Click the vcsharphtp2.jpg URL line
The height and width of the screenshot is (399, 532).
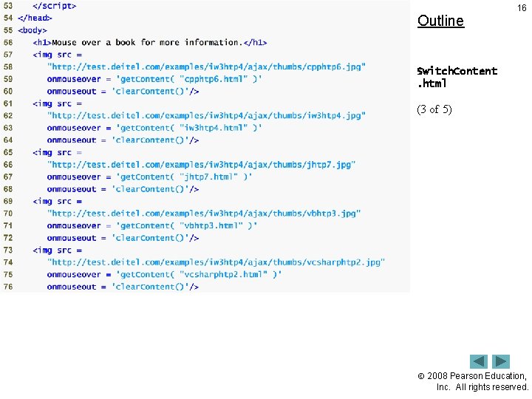(x=216, y=262)
